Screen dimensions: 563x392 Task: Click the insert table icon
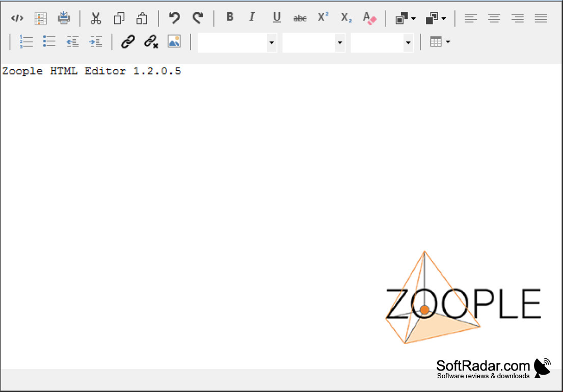(436, 42)
